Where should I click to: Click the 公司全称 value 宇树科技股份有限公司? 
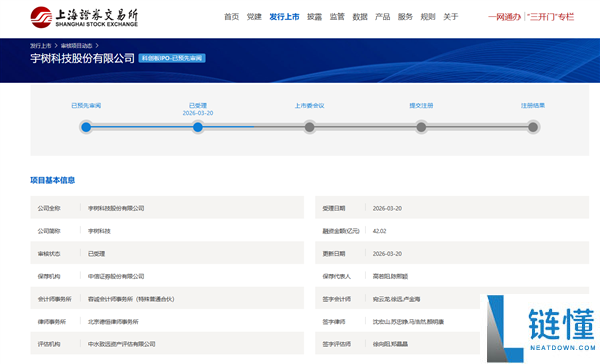pos(116,208)
